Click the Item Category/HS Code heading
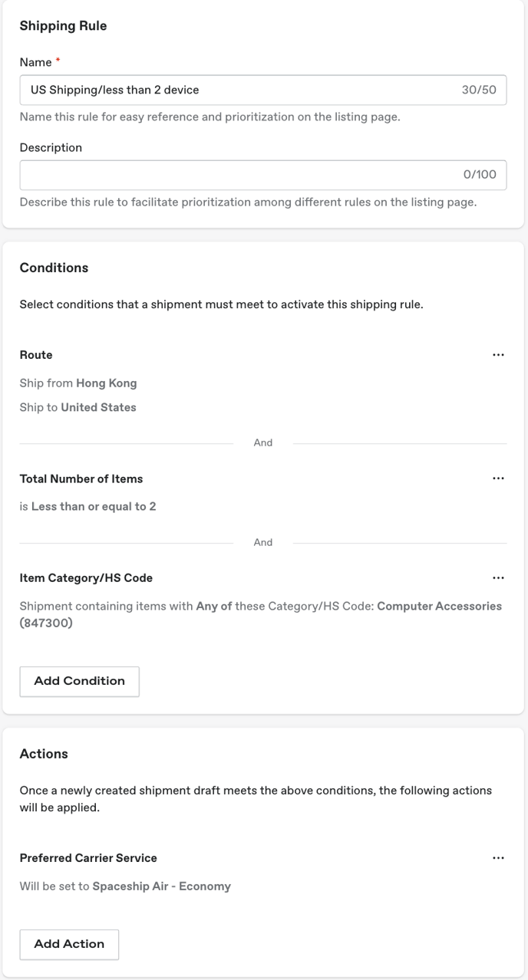 coord(86,578)
